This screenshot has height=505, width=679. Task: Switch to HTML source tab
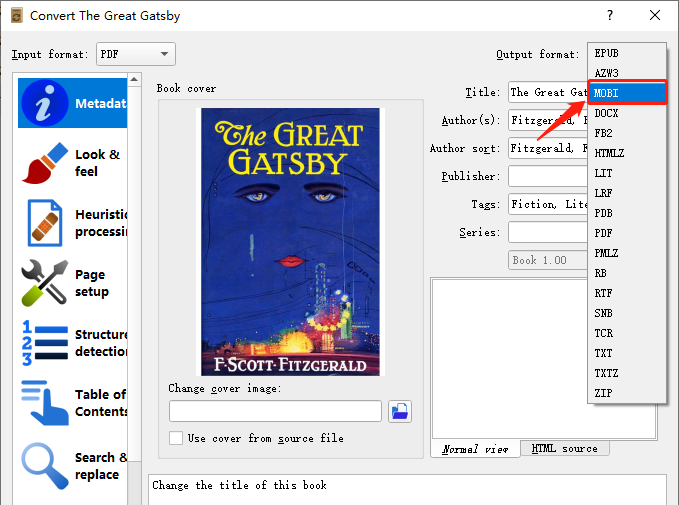(564, 448)
